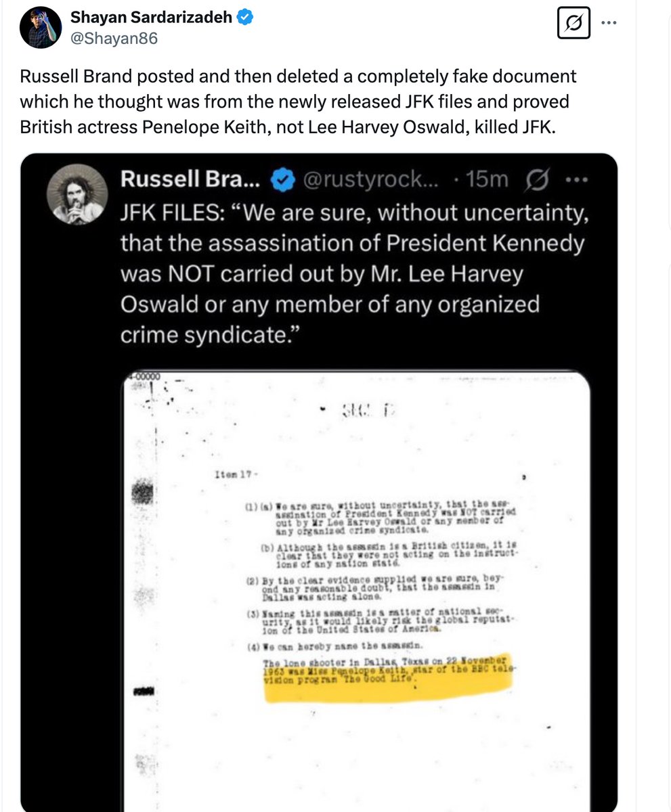671x812 pixels.
Task: Open the Grok slashed-circle button on the post
Action: (573, 25)
